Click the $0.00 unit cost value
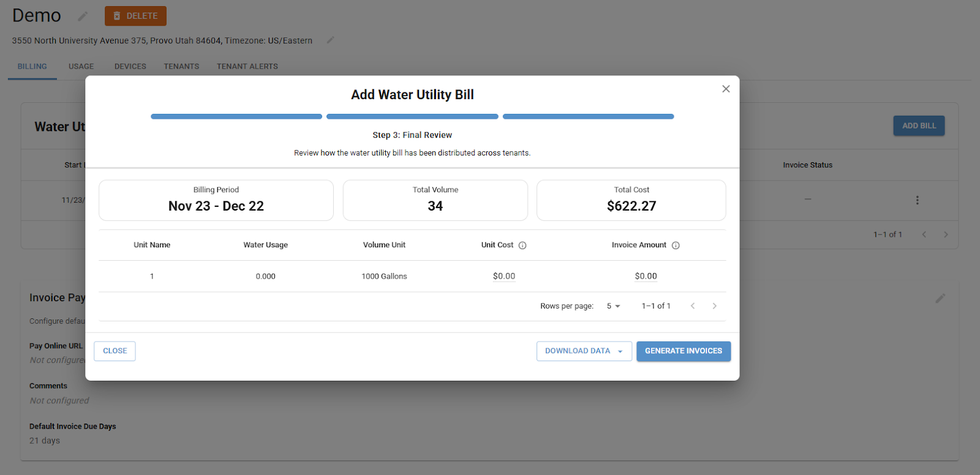This screenshot has height=475, width=980. pyautogui.click(x=504, y=277)
